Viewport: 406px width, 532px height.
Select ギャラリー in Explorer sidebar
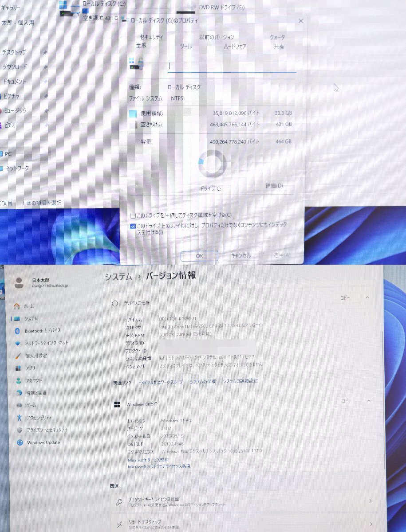pos(10,8)
